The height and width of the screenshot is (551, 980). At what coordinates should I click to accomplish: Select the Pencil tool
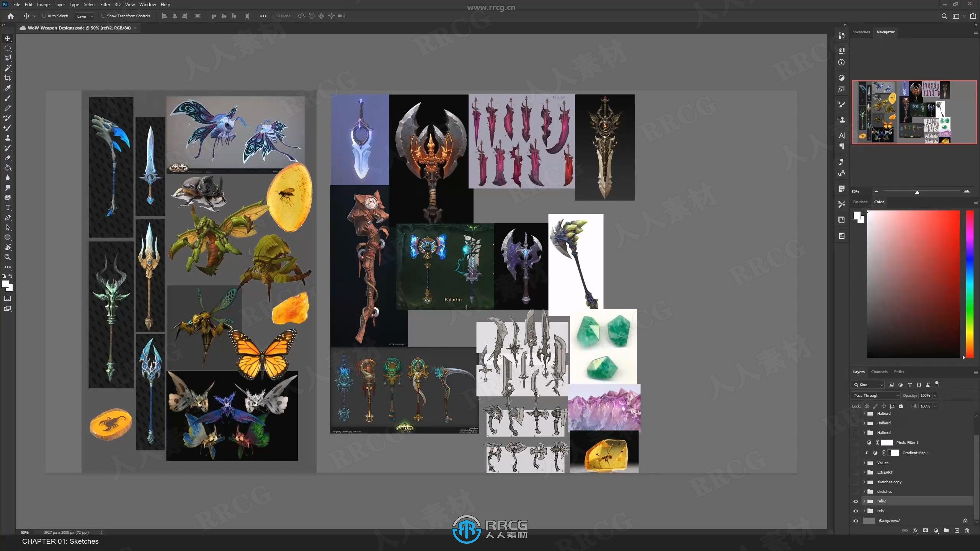pos(8,108)
